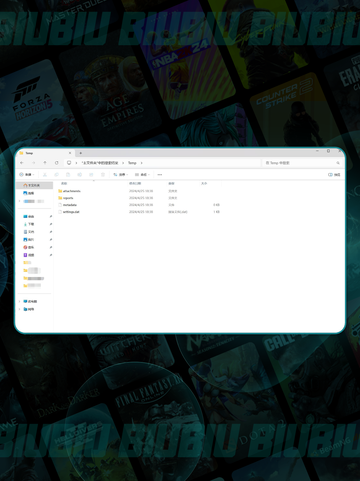Expand chevron after Temp in address bar
This screenshot has height=481, width=360.
pyautogui.click(x=141, y=163)
